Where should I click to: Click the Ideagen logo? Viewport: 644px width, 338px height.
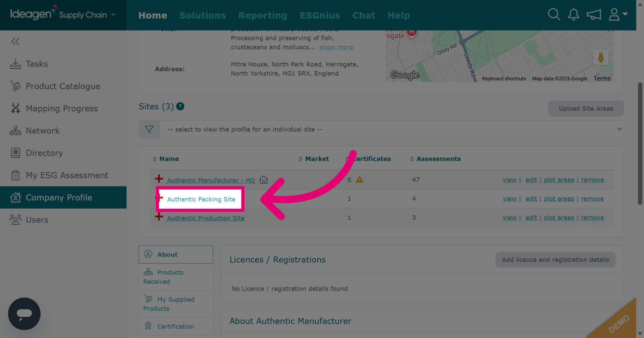(33, 13)
